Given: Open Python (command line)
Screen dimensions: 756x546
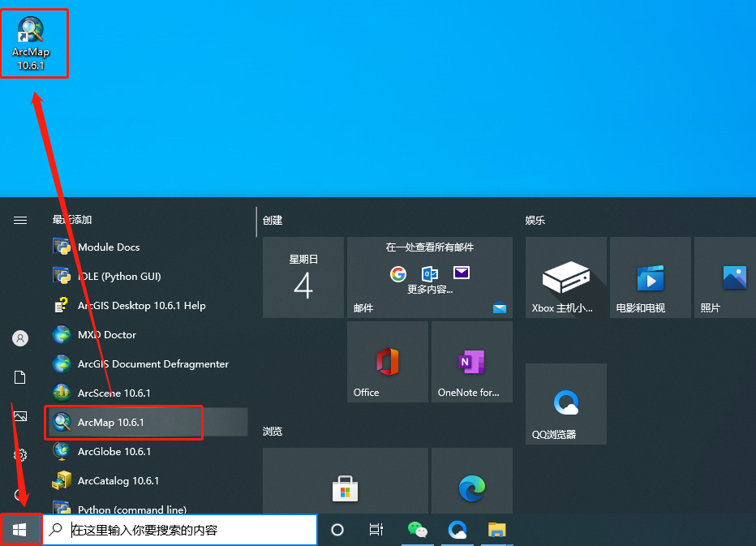Looking at the screenshot, I should (147, 506).
